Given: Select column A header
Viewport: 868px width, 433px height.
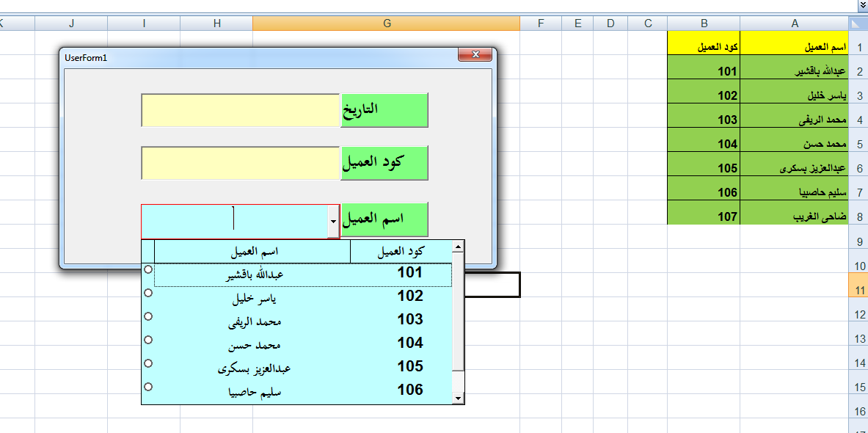Looking at the screenshot, I should pos(795,23).
